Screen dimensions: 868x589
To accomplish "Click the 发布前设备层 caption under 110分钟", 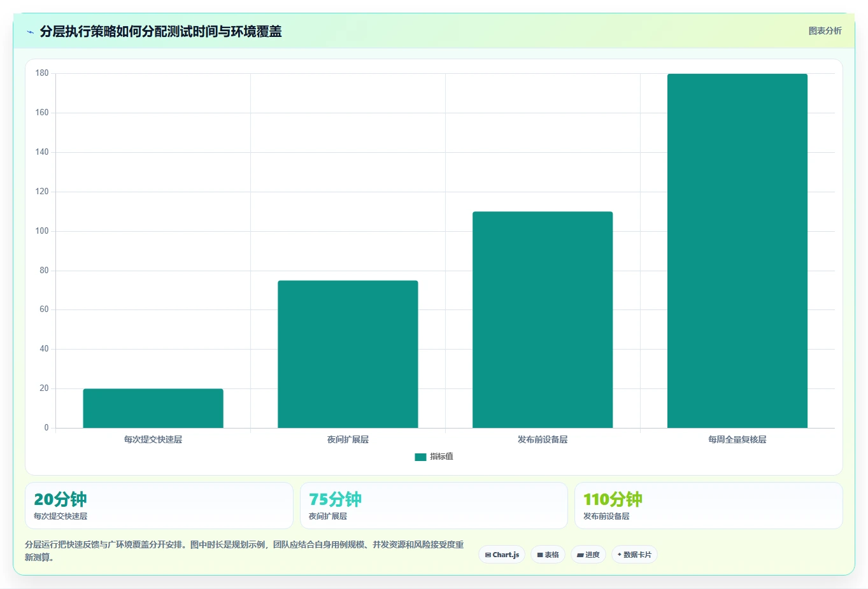I will point(606,516).
